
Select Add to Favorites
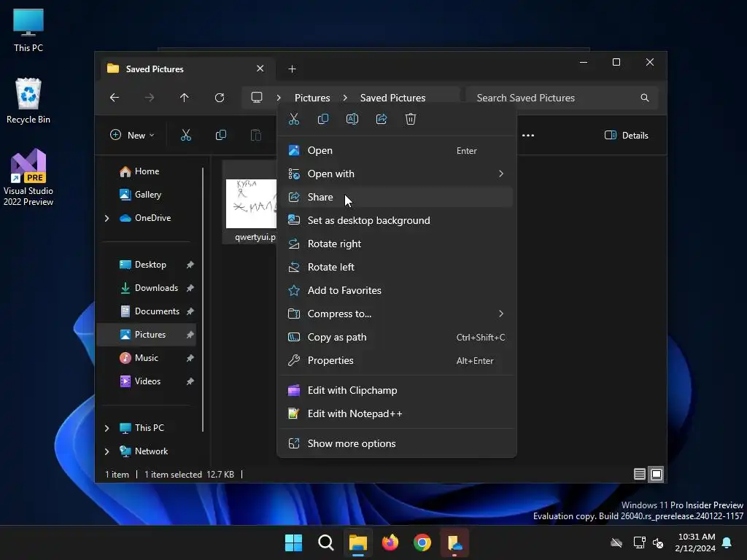coord(396,290)
